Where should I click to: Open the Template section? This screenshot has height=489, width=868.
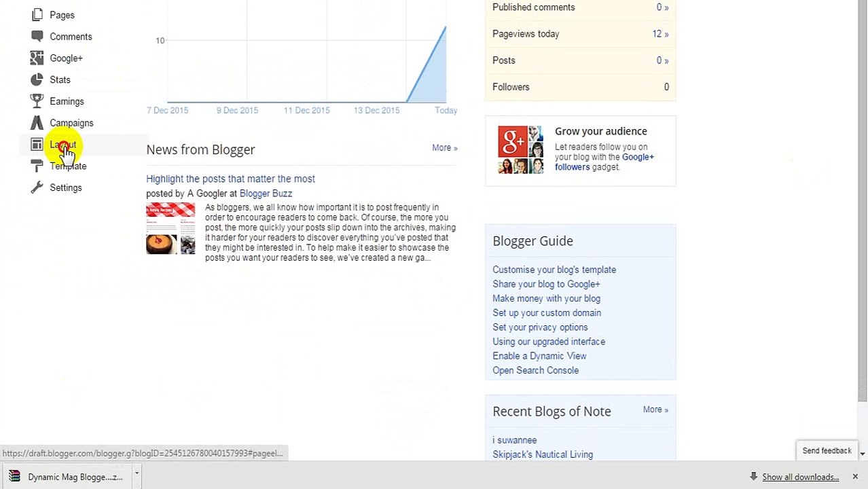tap(68, 166)
